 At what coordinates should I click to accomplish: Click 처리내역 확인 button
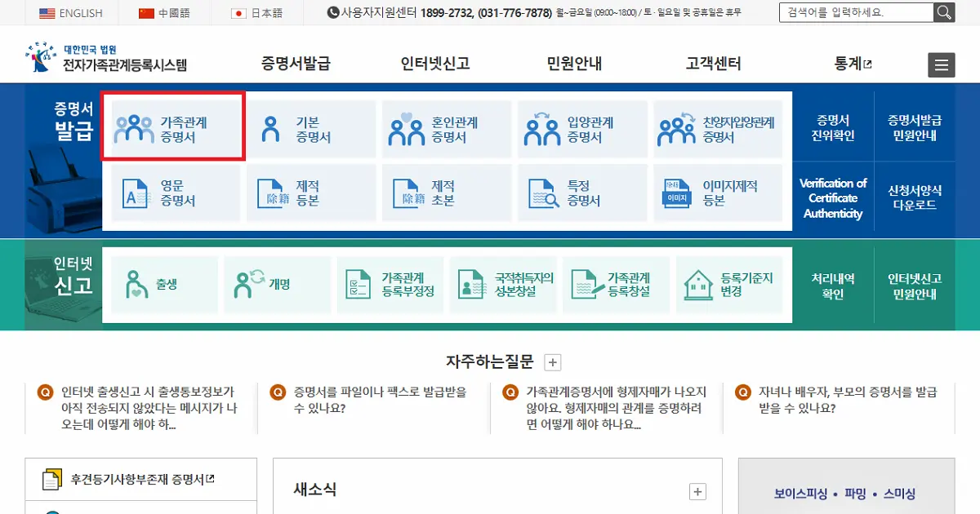point(833,286)
